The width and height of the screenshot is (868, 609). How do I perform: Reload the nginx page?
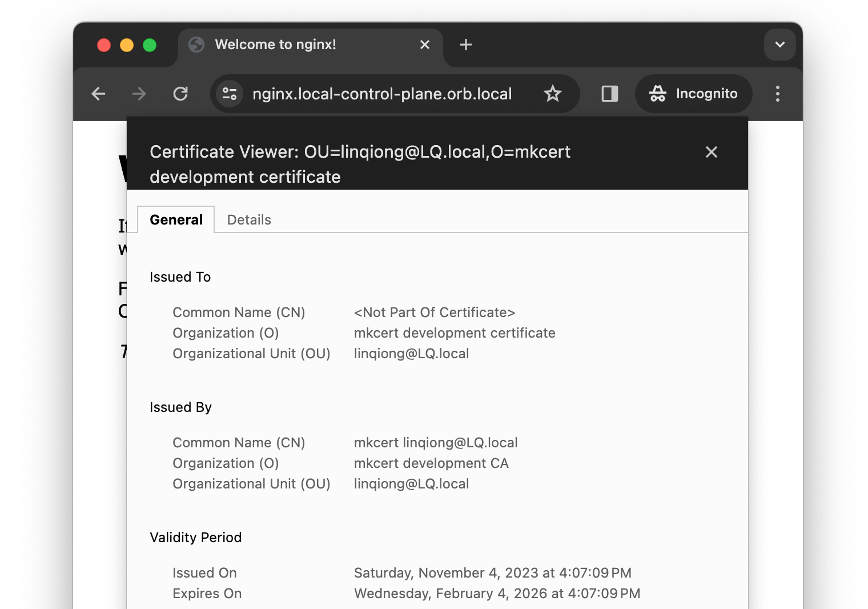coord(180,94)
